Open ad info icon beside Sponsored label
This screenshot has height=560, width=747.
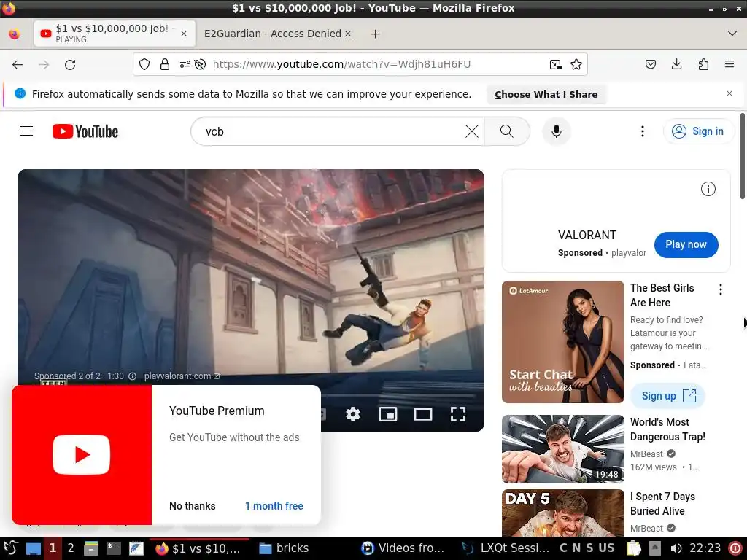[x=133, y=376]
